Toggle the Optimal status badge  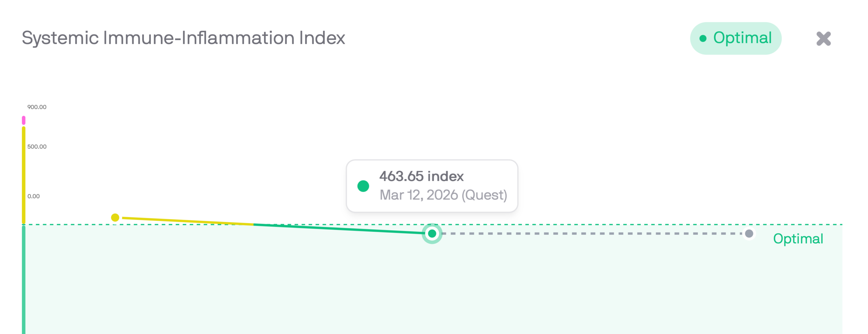coord(736,38)
